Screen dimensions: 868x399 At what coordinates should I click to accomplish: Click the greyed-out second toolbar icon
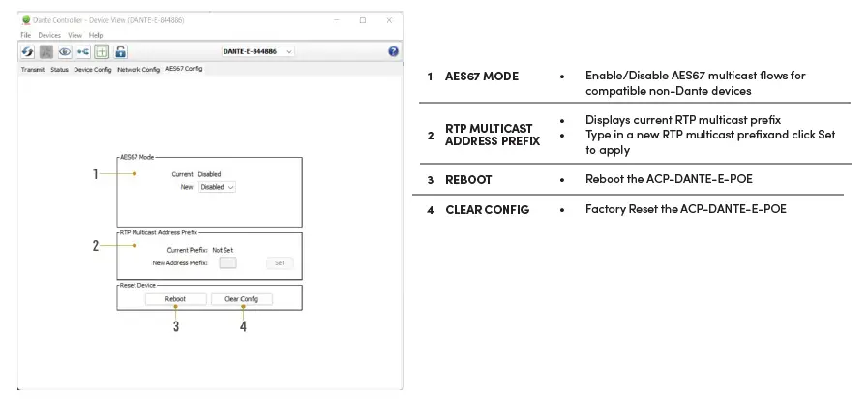tap(45, 51)
